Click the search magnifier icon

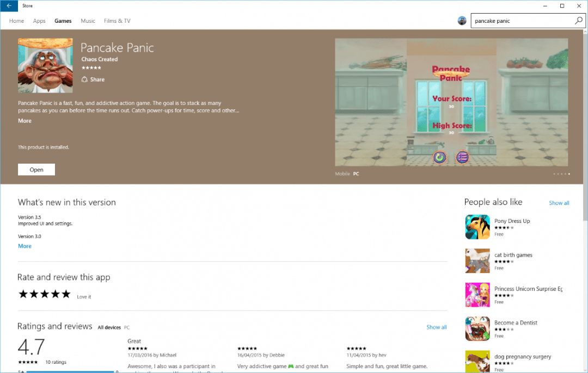click(x=578, y=21)
